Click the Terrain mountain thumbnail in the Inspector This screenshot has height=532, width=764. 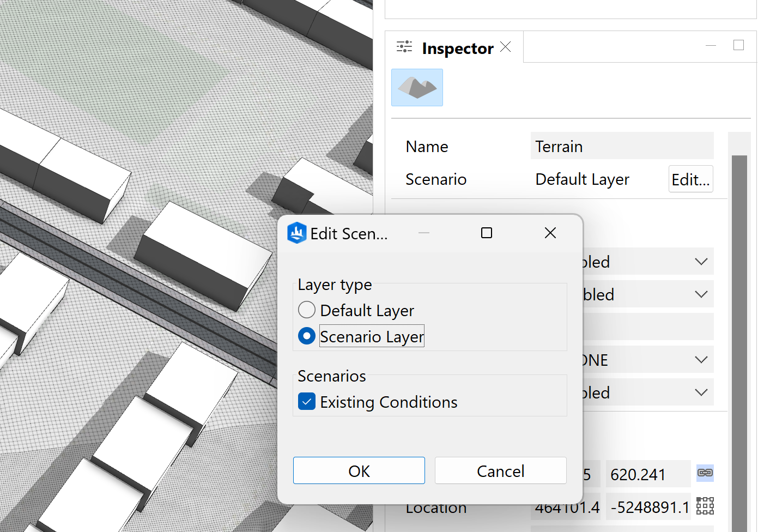click(x=417, y=87)
